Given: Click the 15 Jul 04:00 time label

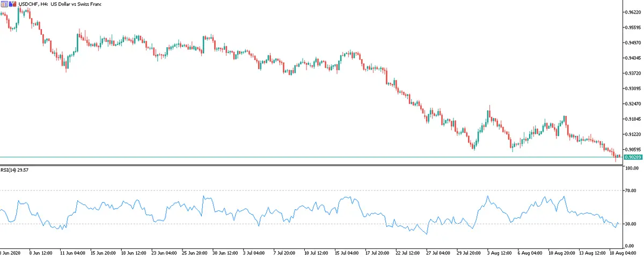Looking at the screenshot, I should [x=346, y=252].
